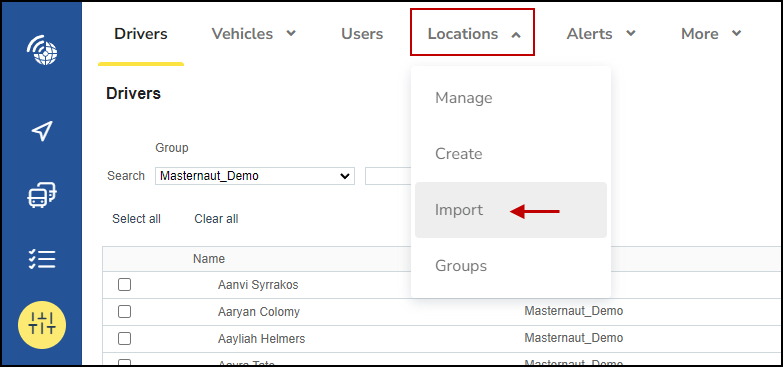This screenshot has height=367, width=783.
Task: Open the checklist tasks sidebar icon
Action: 42,259
